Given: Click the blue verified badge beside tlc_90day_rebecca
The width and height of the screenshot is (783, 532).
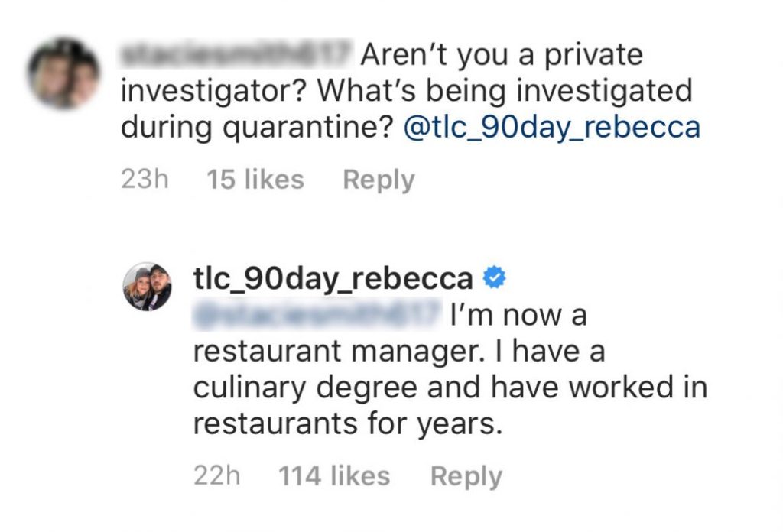Looking at the screenshot, I should coord(495,279).
